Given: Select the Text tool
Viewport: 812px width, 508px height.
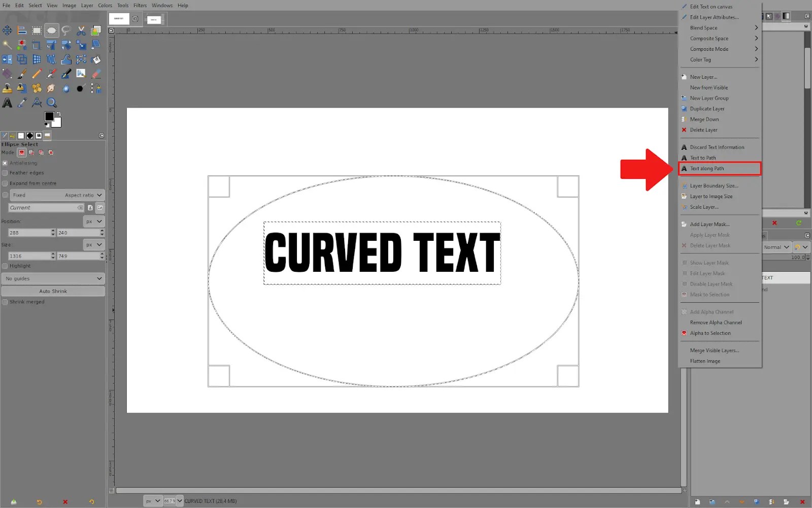Looking at the screenshot, I should coord(7,102).
